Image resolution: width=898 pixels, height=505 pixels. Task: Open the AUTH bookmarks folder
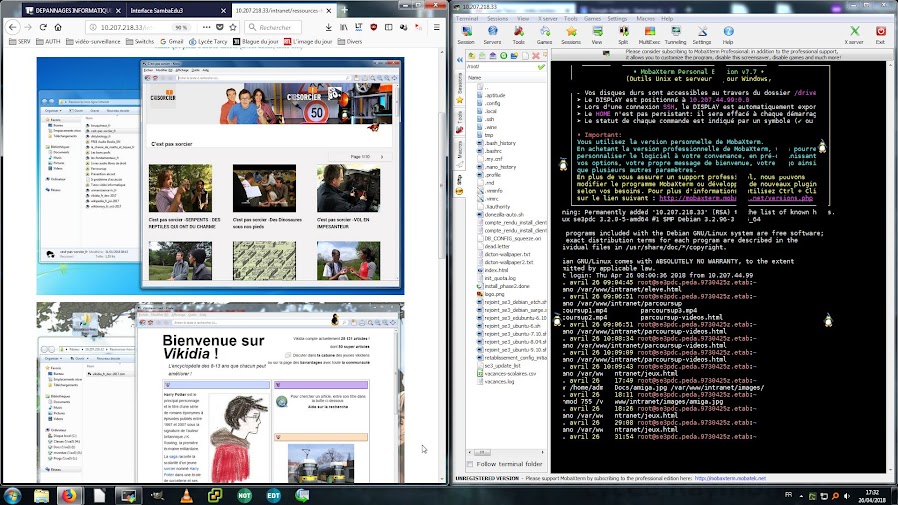tap(48, 41)
